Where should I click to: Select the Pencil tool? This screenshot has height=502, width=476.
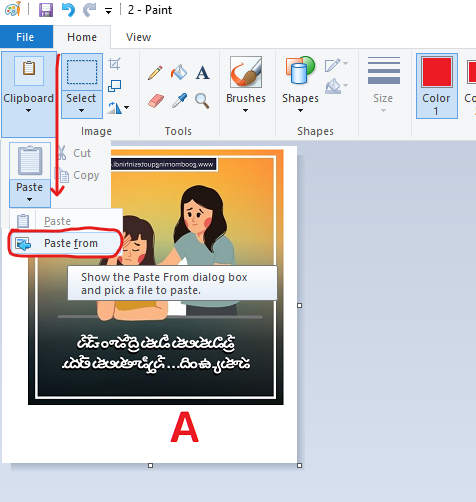click(x=155, y=72)
